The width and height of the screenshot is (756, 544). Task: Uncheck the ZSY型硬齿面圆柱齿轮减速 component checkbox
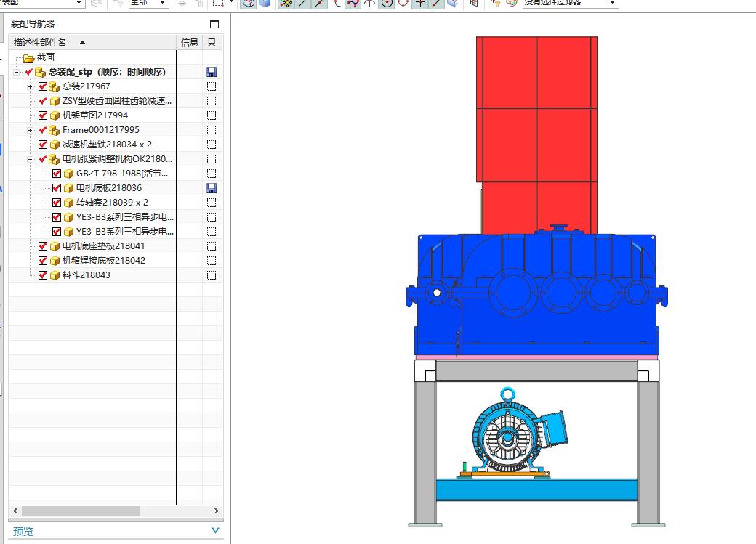coord(43,101)
